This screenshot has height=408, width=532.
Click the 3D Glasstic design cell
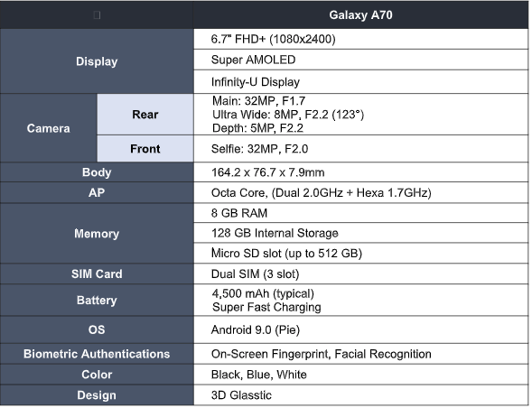[361, 395]
